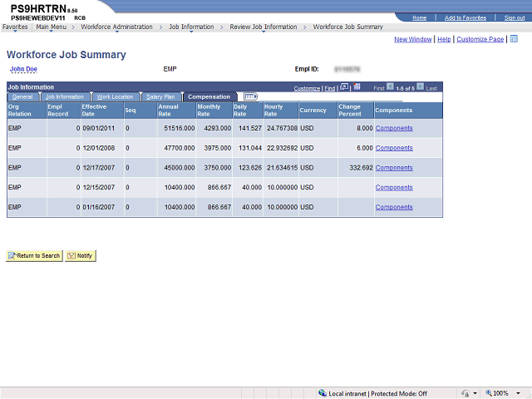Sort by Annual Rate column header
The image size is (532, 399).
coord(168,111)
